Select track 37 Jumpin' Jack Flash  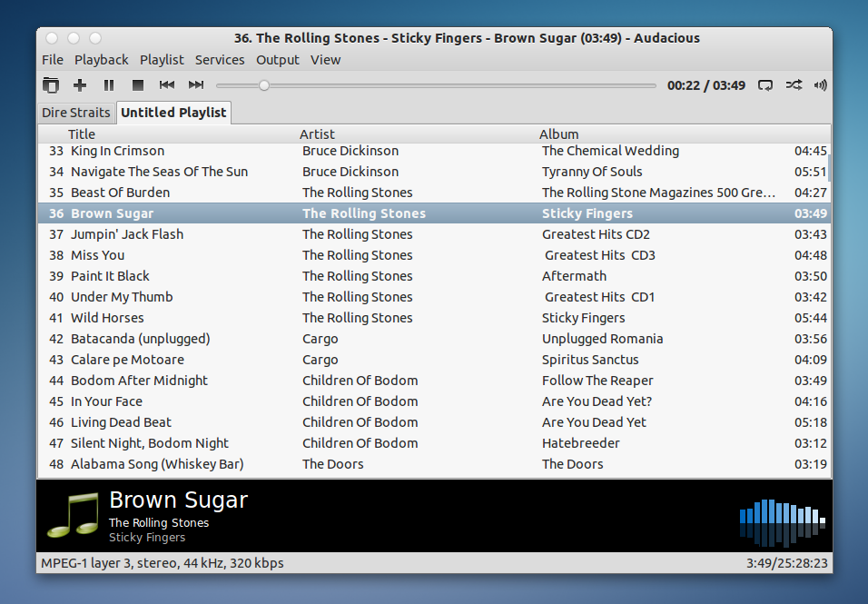pyautogui.click(x=435, y=234)
